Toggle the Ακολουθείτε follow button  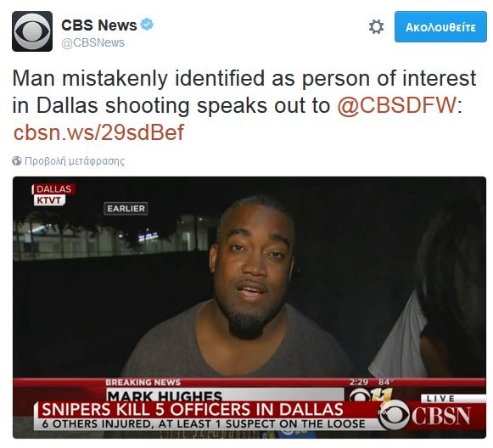pos(440,26)
